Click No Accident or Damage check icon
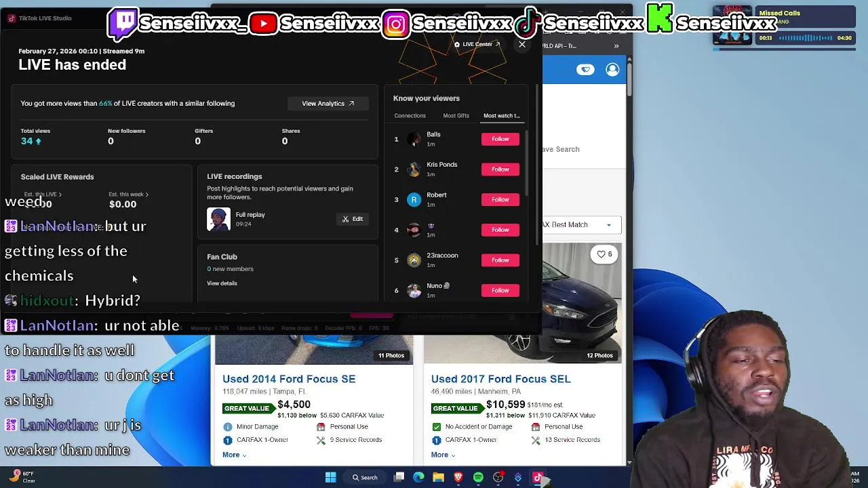This screenshot has width=868, height=488. 436,427
